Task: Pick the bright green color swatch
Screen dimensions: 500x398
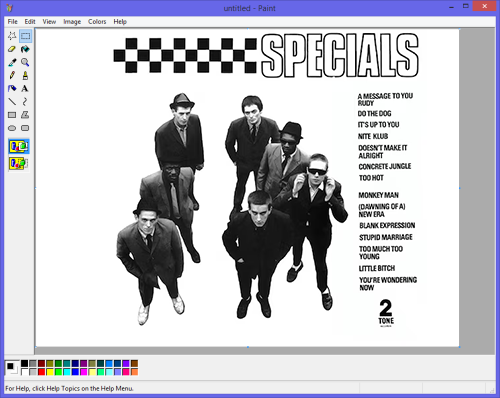Action: tap(58, 372)
